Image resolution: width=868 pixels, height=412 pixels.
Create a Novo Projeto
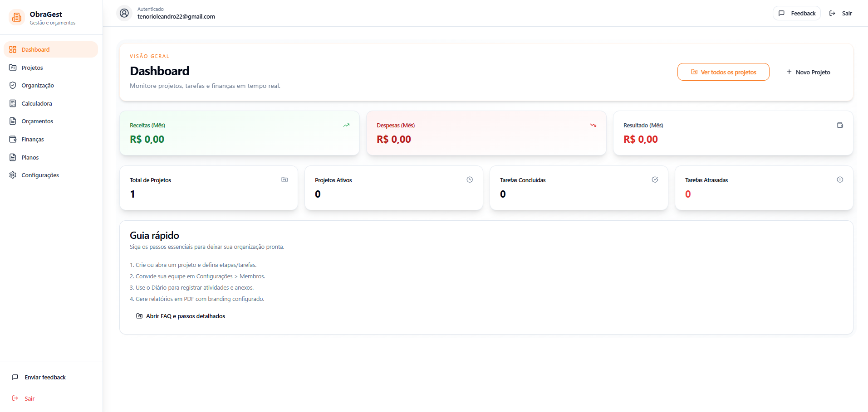point(808,72)
